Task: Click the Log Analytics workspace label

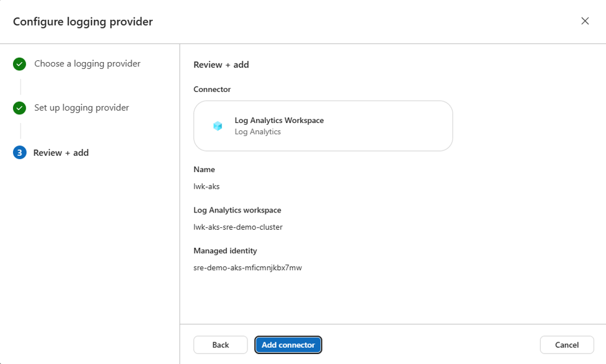Action: tap(237, 210)
